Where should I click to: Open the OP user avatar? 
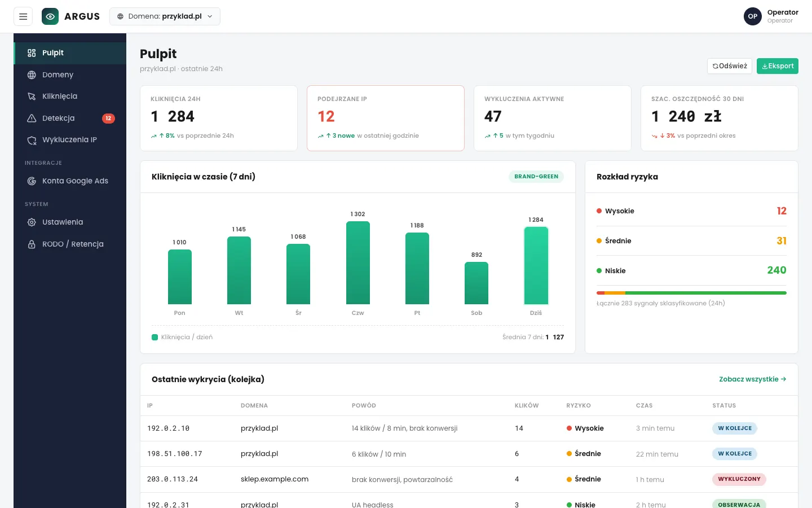click(x=753, y=16)
